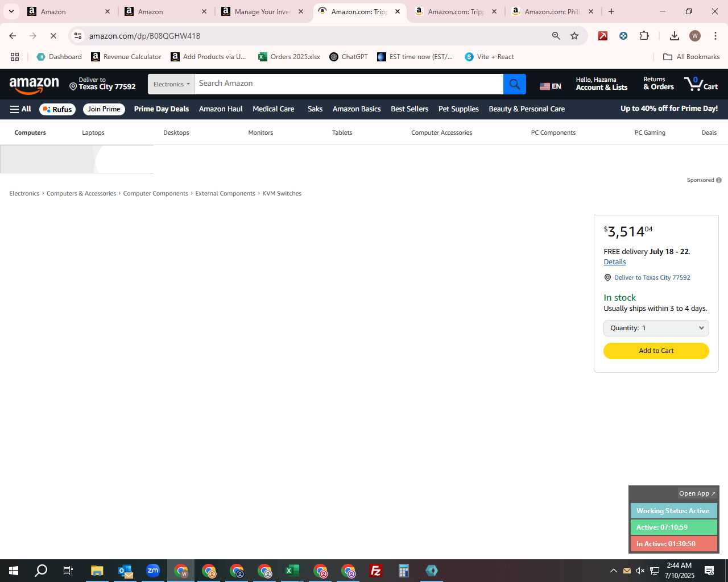
Task: Click the Search Amazon input field
Action: (349, 84)
